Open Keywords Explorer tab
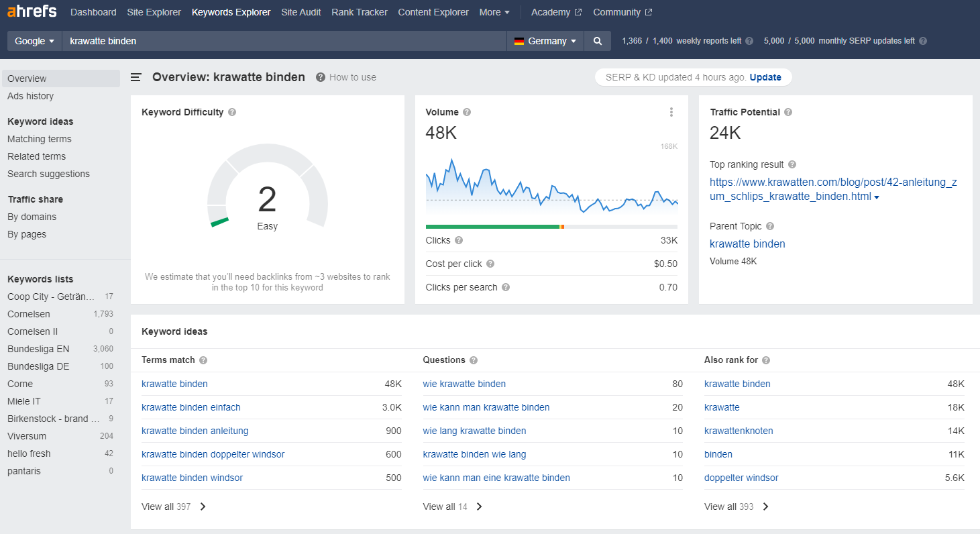This screenshot has width=980, height=534. [231, 12]
